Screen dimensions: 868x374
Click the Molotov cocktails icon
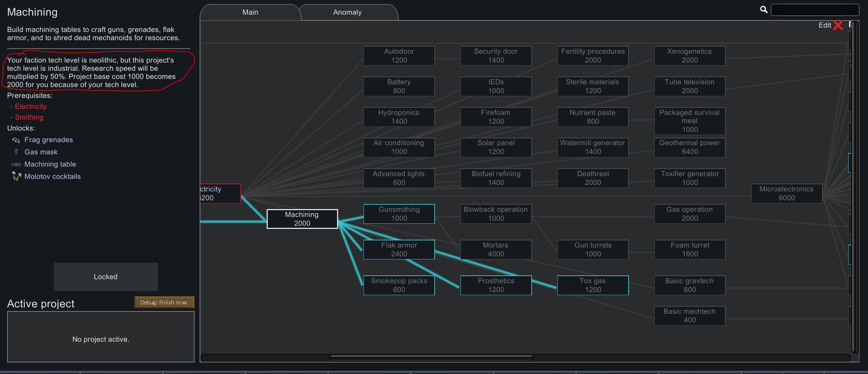pos(16,176)
